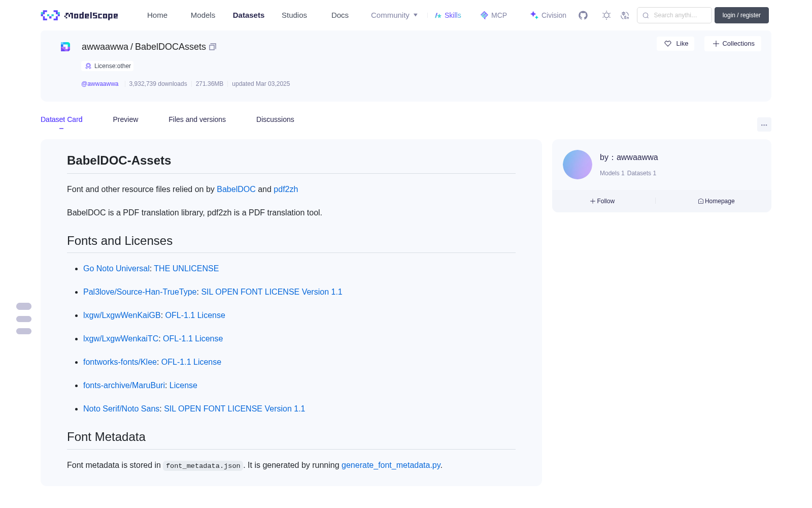
Task: Open the MCP navigation item
Action: 493,15
